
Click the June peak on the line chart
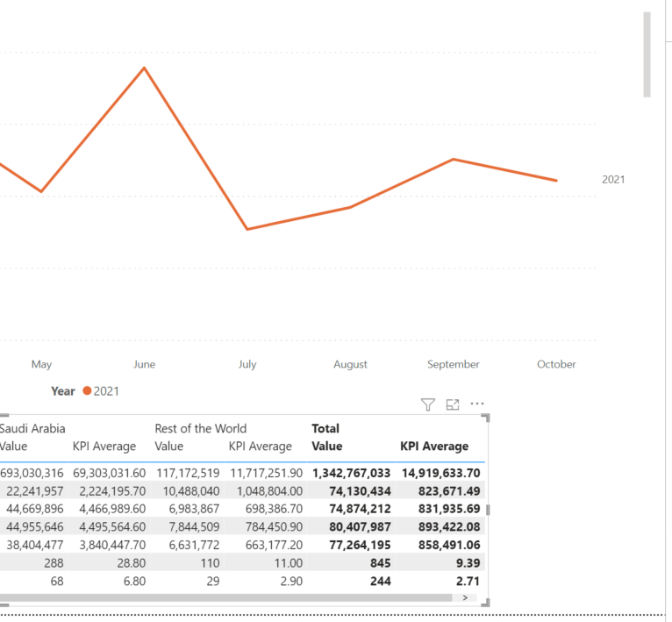(x=145, y=68)
